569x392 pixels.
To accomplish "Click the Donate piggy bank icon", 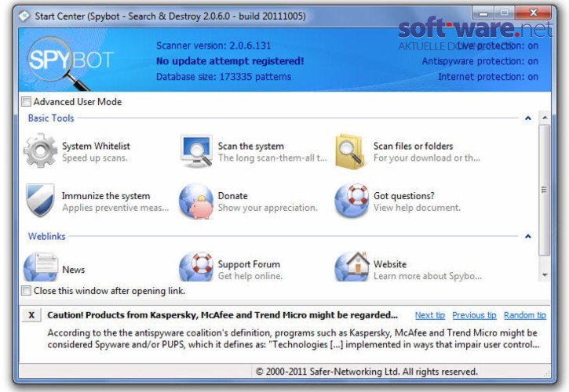I will point(196,201).
